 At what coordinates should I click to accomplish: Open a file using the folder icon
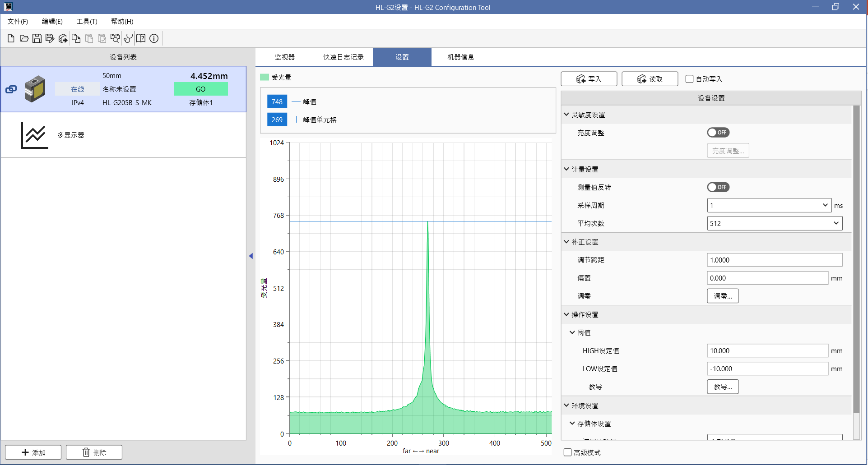(x=24, y=38)
